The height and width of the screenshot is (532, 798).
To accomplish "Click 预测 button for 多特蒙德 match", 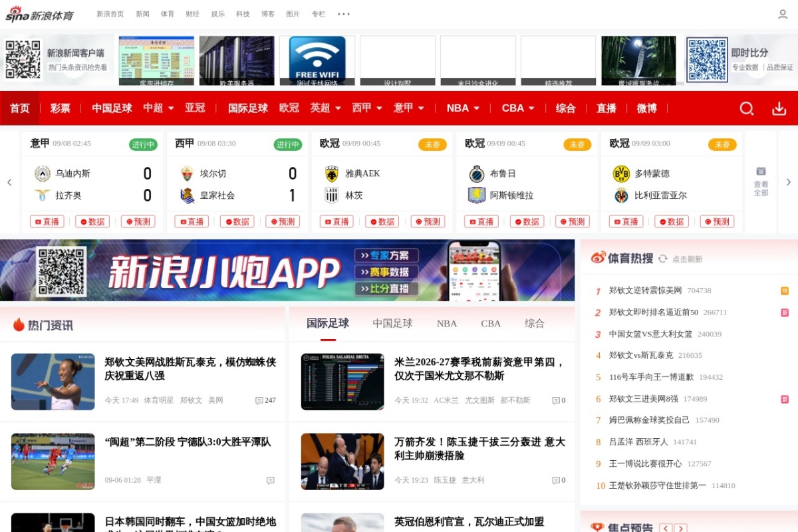I will (x=717, y=221).
